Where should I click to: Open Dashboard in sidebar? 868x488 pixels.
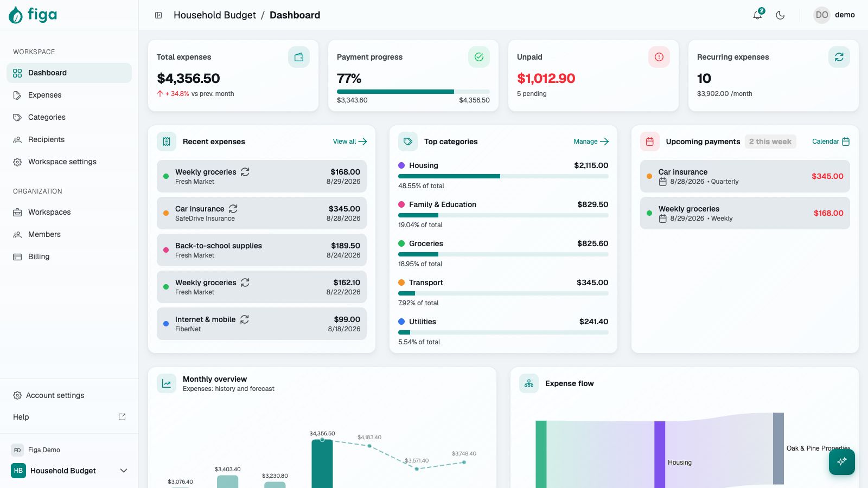point(69,73)
